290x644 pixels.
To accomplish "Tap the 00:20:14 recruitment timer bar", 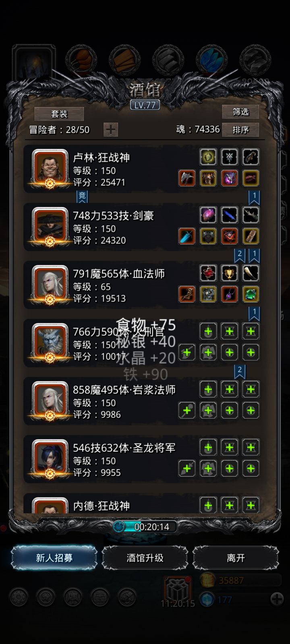I will pos(145,526).
